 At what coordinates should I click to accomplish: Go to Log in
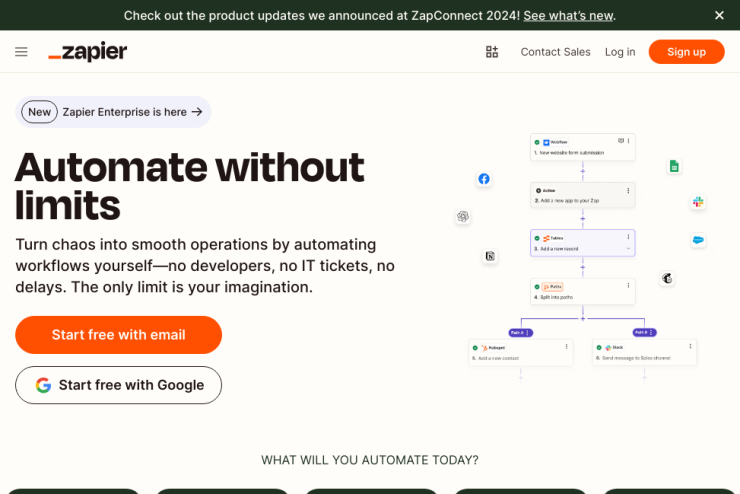coord(620,52)
